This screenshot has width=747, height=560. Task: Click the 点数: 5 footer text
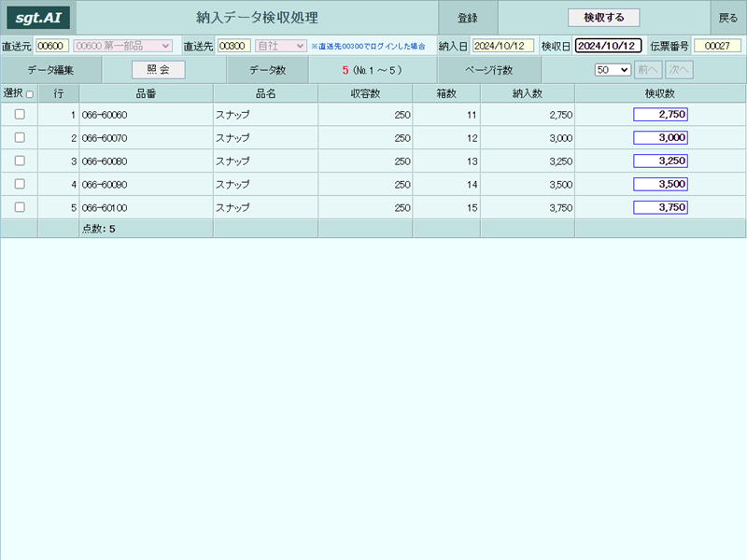(99, 229)
